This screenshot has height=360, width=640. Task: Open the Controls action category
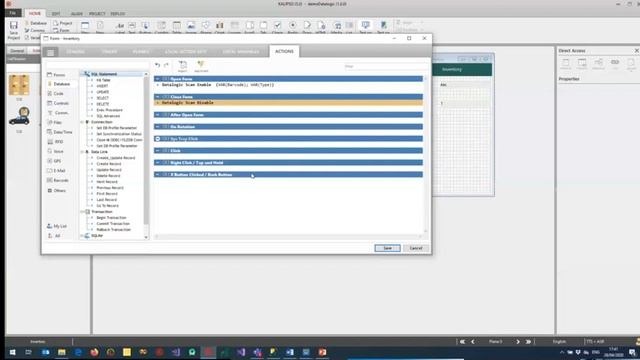[x=59, y=103]
